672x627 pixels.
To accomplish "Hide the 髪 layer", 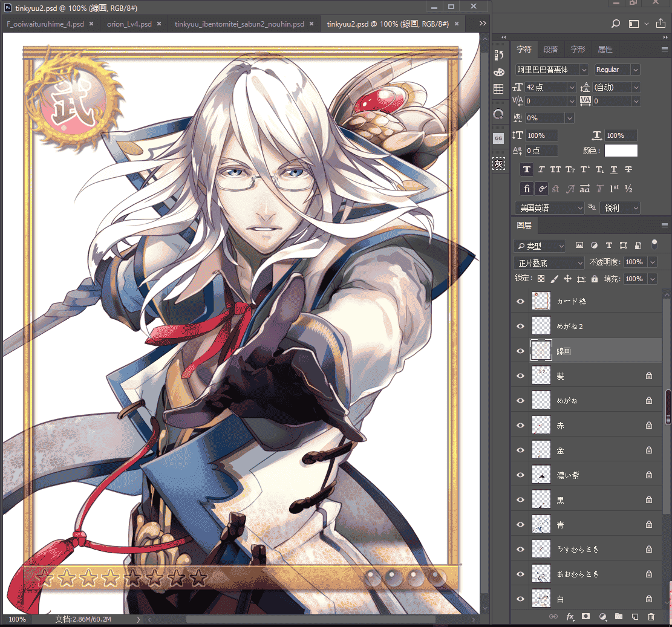I will 520,376.
